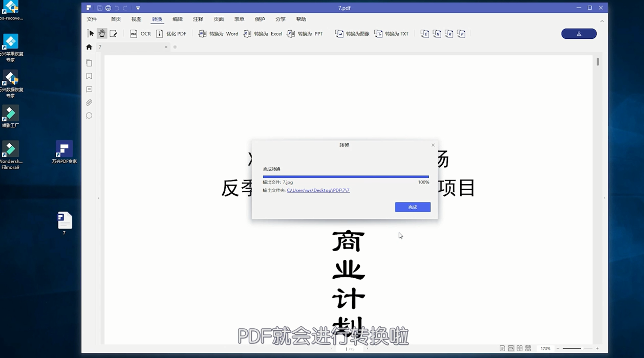Collapse the ribbon using the top-right chevron
The image size is (644, 358).
tap(602, 21)
